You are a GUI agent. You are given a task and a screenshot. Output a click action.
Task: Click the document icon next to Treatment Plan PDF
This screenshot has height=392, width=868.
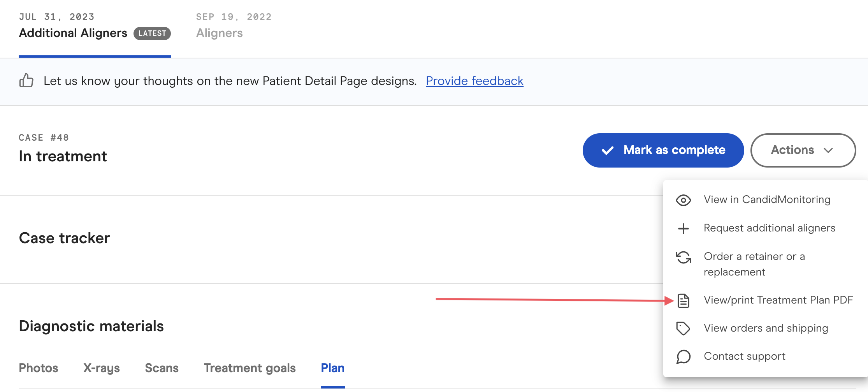coord(684,300)
